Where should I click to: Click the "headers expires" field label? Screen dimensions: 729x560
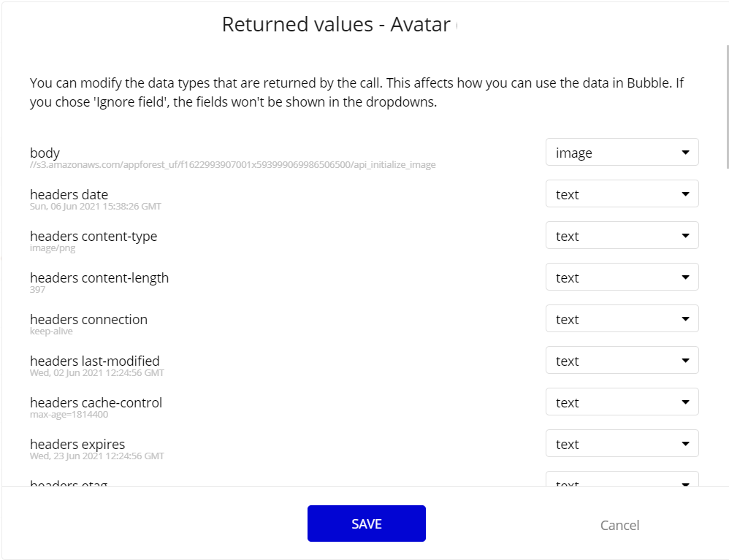pos(77,444)
